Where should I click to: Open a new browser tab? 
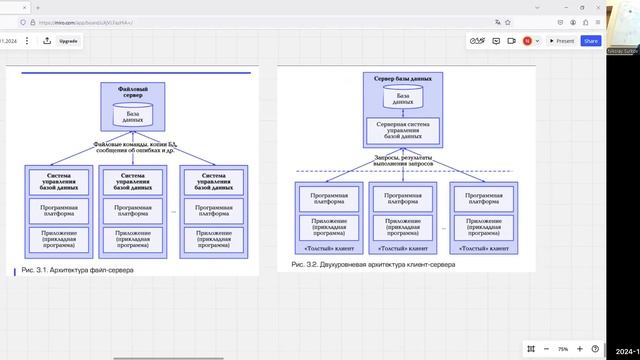38,7
